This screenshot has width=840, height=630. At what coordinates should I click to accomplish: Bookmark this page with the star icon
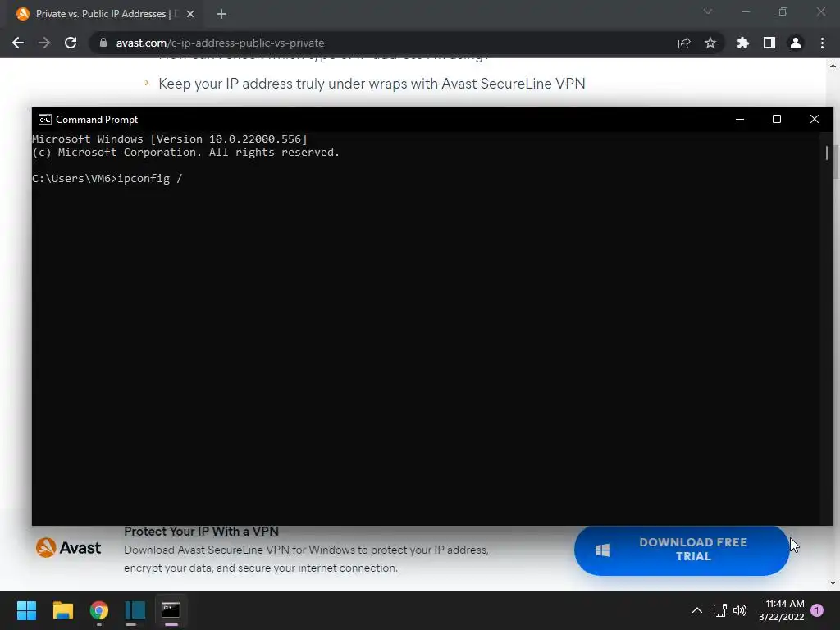click(x=710, y=43)
